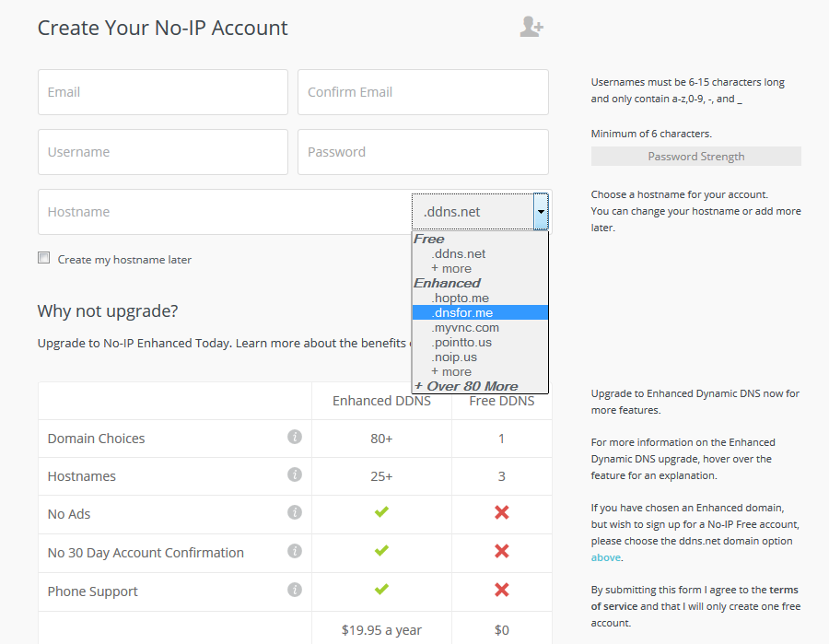Click info icon for No 30 Day Account Confirmation
Viewport: 829px width, 644px height.
(295, 551)
